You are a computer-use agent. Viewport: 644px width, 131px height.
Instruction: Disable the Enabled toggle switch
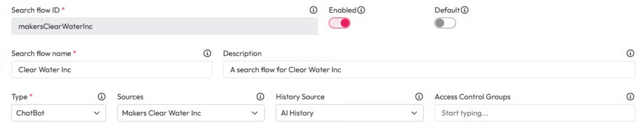pyautogui.click(x=340, y=23)
